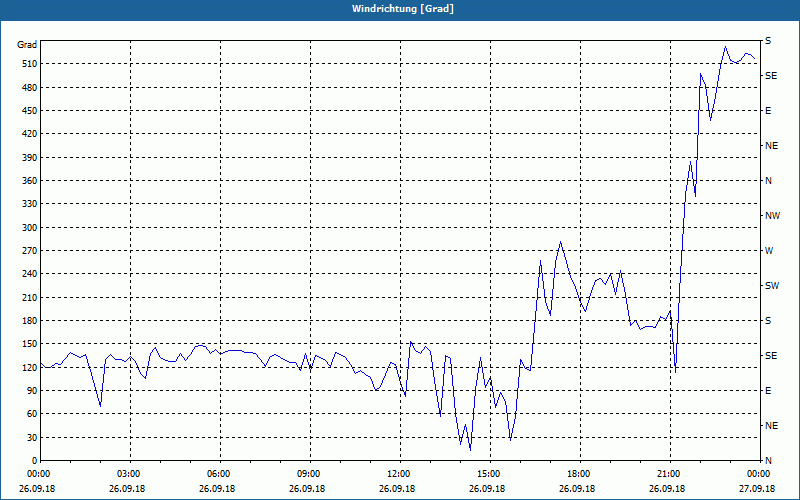Click the 270 degree axis label
This screenshot has width=800, height=500.
pos(29,251)
